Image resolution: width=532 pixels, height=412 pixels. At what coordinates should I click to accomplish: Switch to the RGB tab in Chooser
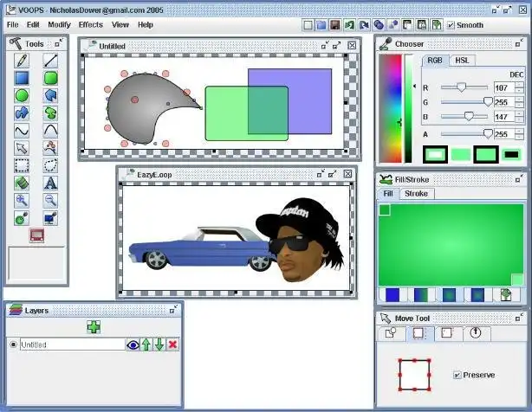coord(435,61)
